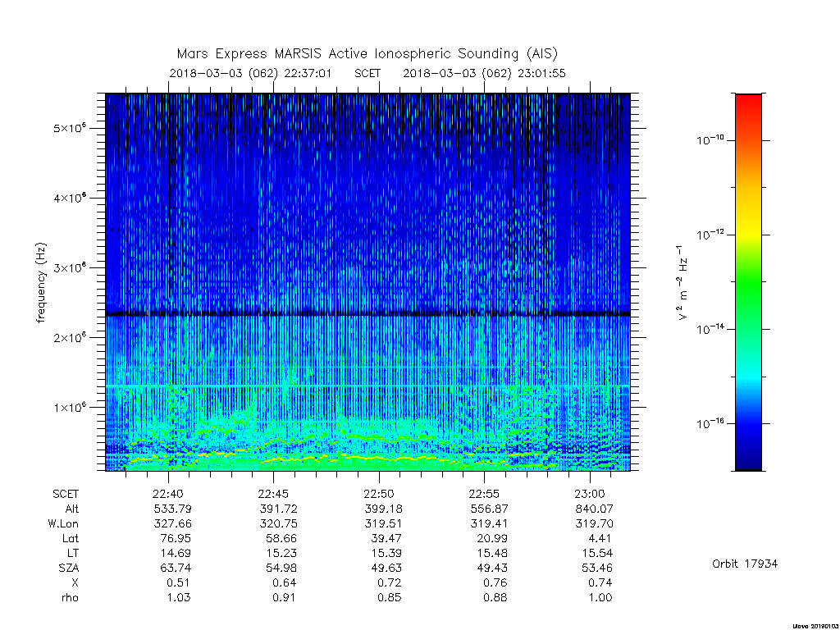
Task: Click the 'W.Lon' row label
Action: [63, 523]
